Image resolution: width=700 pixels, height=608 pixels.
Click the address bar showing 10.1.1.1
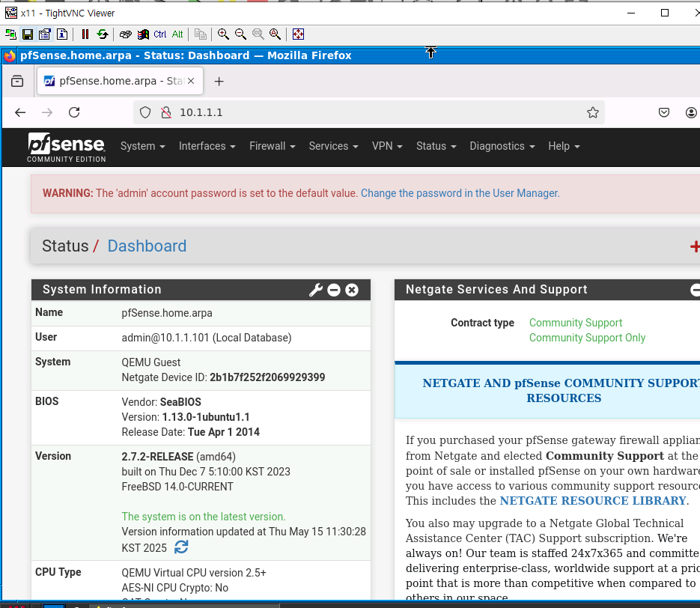[x=368, y=112]
